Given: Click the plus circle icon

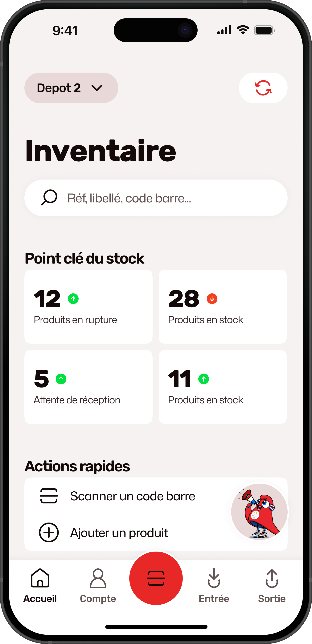Looking at the screenshot, I should (x=49, y=532).
